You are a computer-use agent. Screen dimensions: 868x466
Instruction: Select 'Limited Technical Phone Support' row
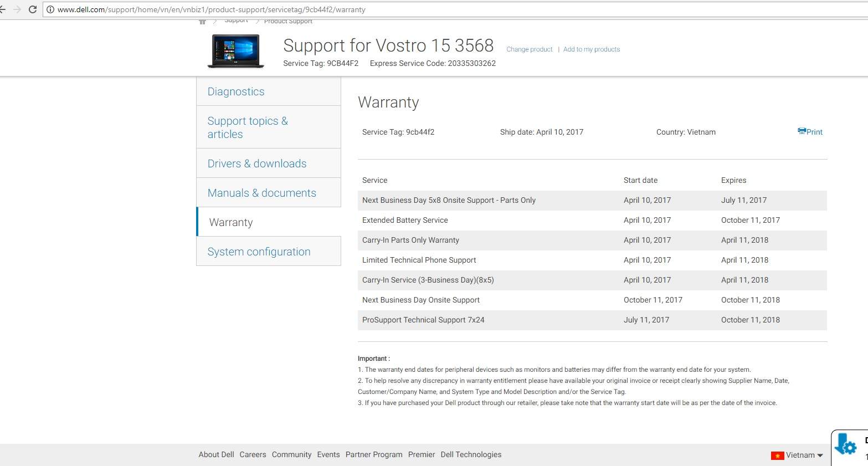[x=592, y=260]
